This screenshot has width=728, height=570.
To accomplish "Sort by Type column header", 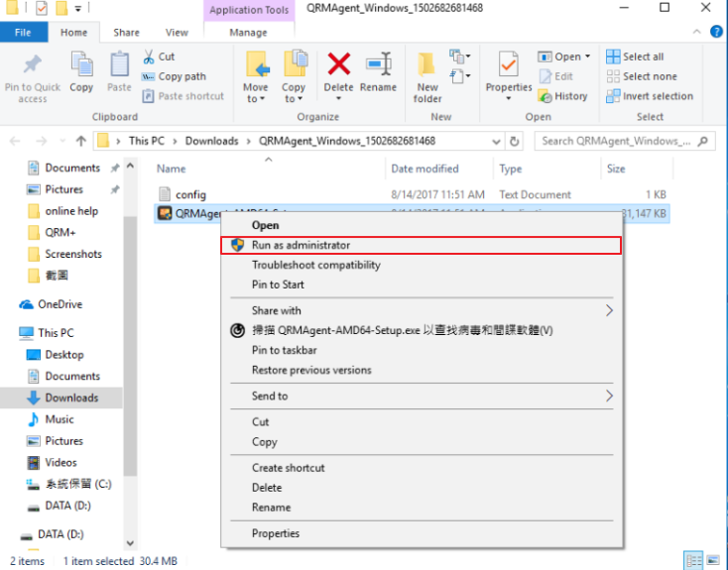I will click(x=510, y=169).
